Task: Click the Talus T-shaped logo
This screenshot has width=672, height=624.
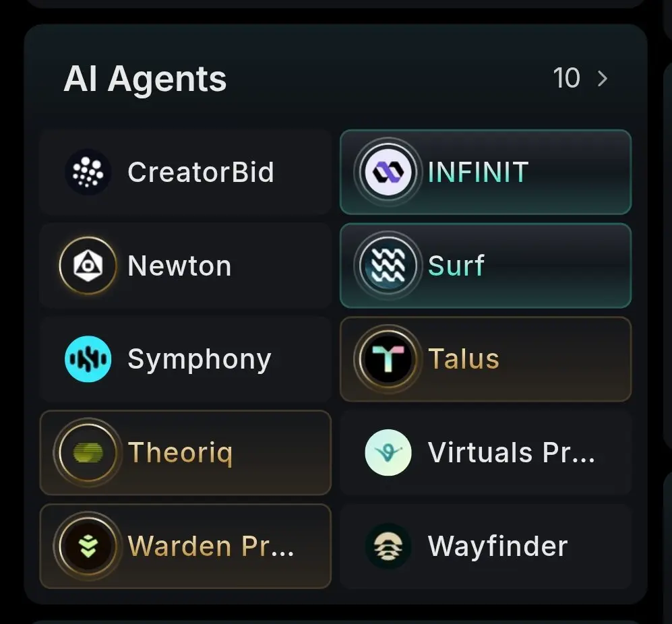Action: pyautogui.click(x=388, y=358)
